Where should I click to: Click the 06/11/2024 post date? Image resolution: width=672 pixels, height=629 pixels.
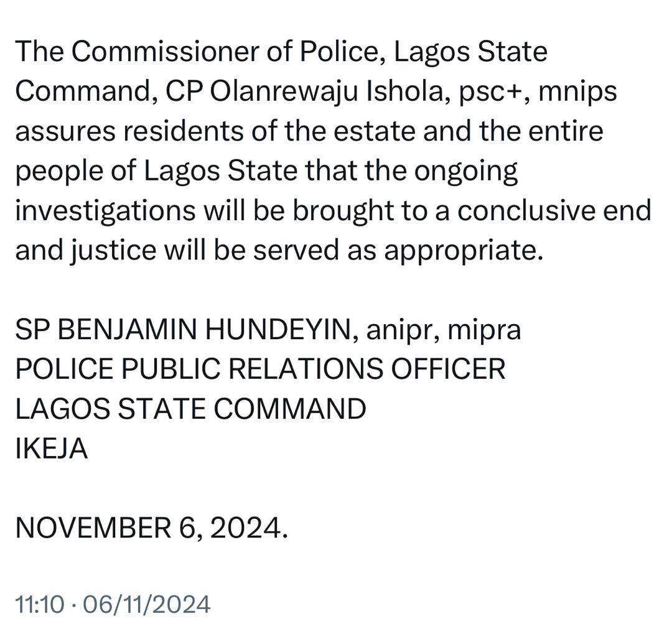point(146,604)
